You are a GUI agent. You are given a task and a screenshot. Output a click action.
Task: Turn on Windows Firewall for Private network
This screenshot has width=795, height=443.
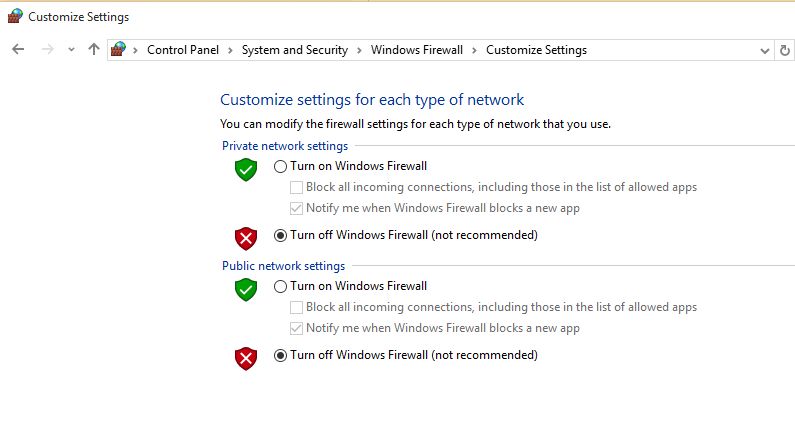(280, 166)
